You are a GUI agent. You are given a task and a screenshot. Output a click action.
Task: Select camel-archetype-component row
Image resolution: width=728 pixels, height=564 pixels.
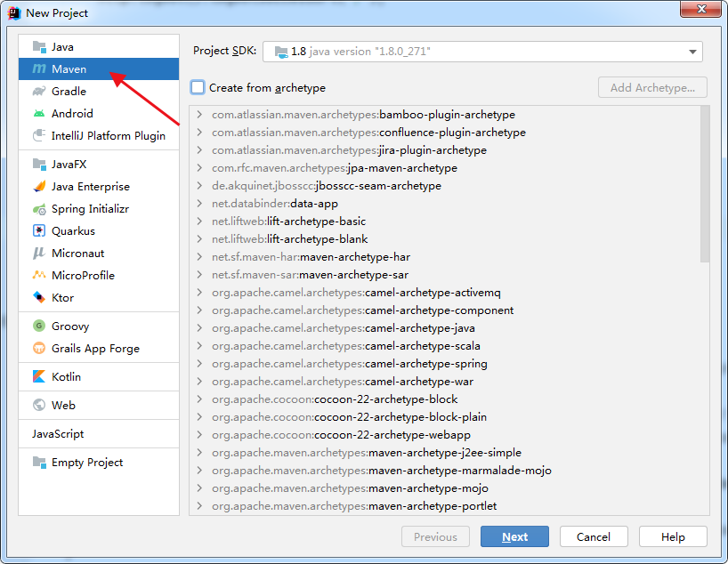[445, 310]
